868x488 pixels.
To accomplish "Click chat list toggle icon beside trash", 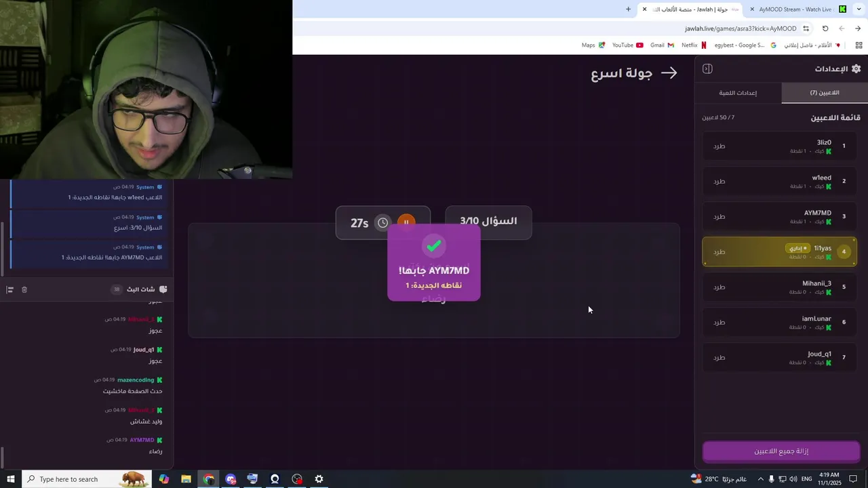I will click(x=9, y=289).
